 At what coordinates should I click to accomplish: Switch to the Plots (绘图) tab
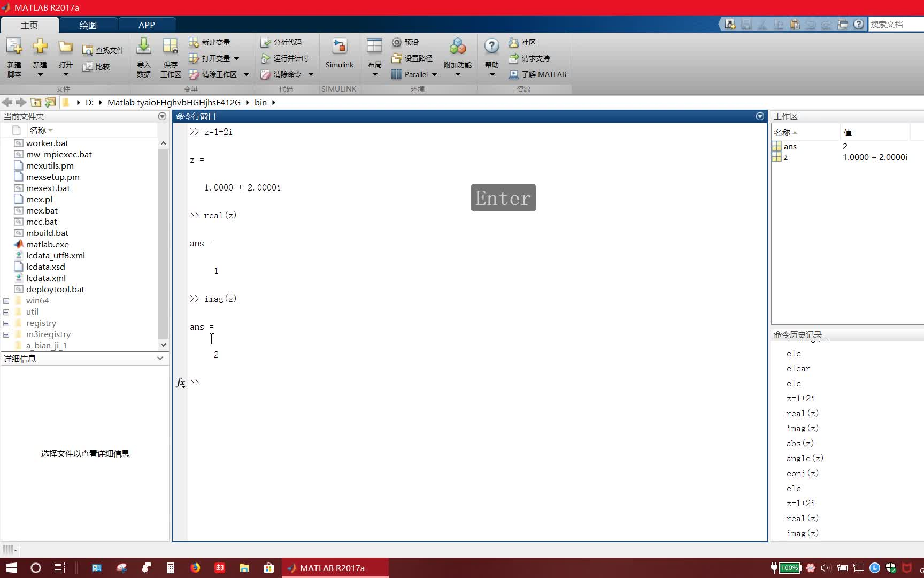tap(88, 25)
